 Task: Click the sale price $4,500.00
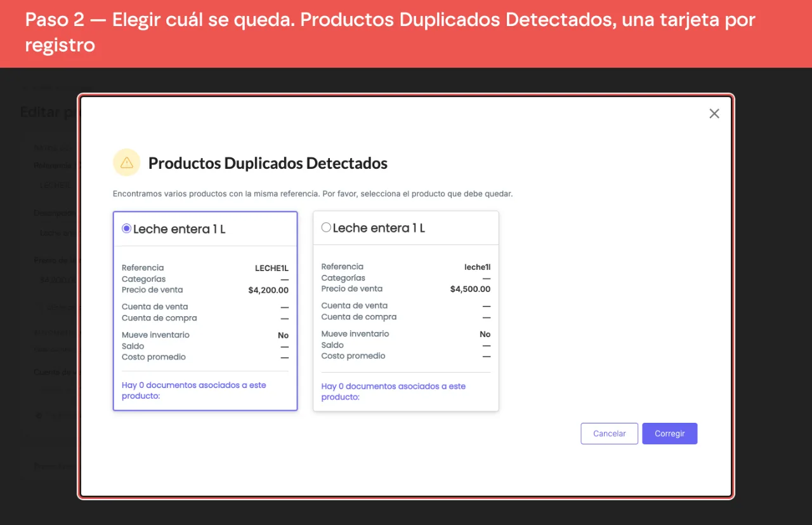[470, 289]
